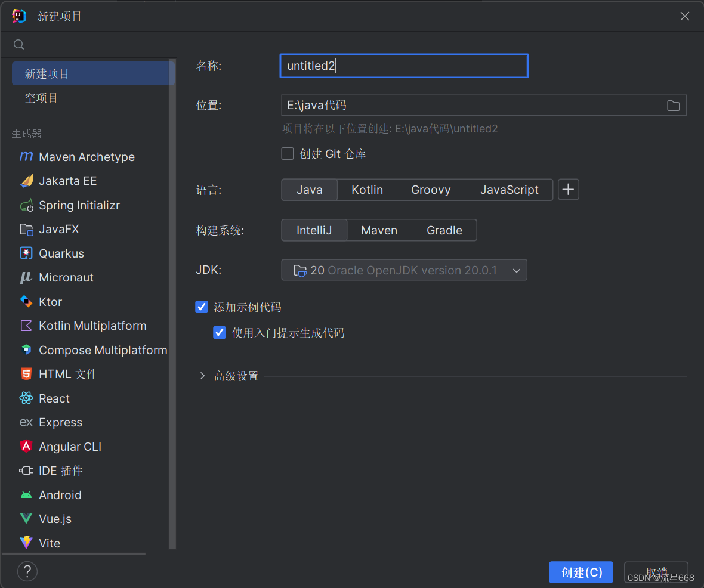Viewport: 704px width, 588px height.
Task: Click the plus to add another language
Action: 568,189
